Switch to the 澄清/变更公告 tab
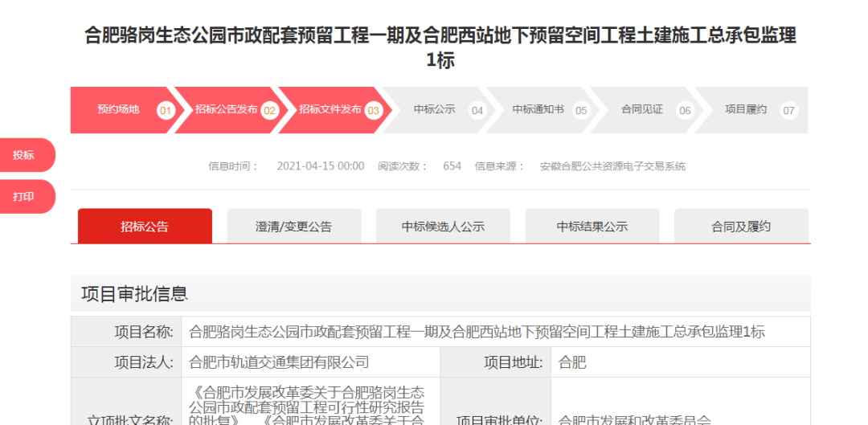Viewport: 868px width, 425px height. pos(294,226)
